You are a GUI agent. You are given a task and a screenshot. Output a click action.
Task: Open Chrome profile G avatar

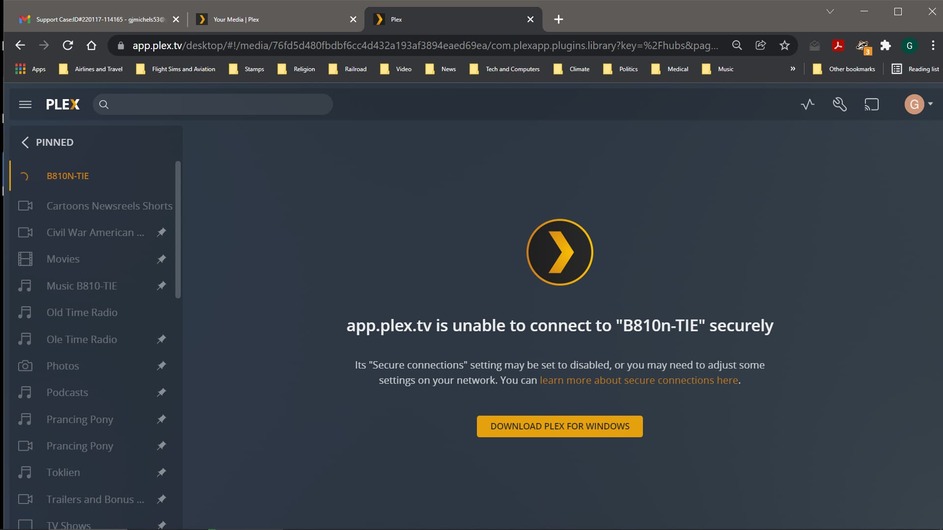tap(909, 45)
